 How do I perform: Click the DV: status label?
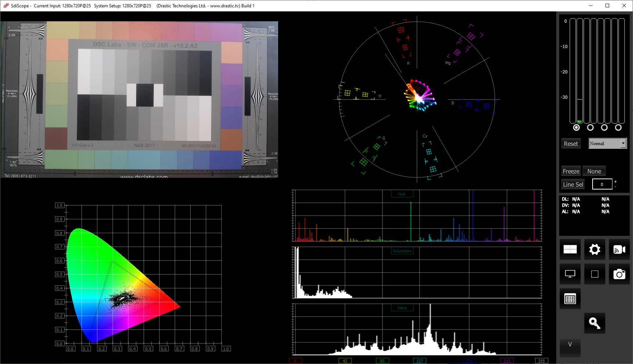565,205
